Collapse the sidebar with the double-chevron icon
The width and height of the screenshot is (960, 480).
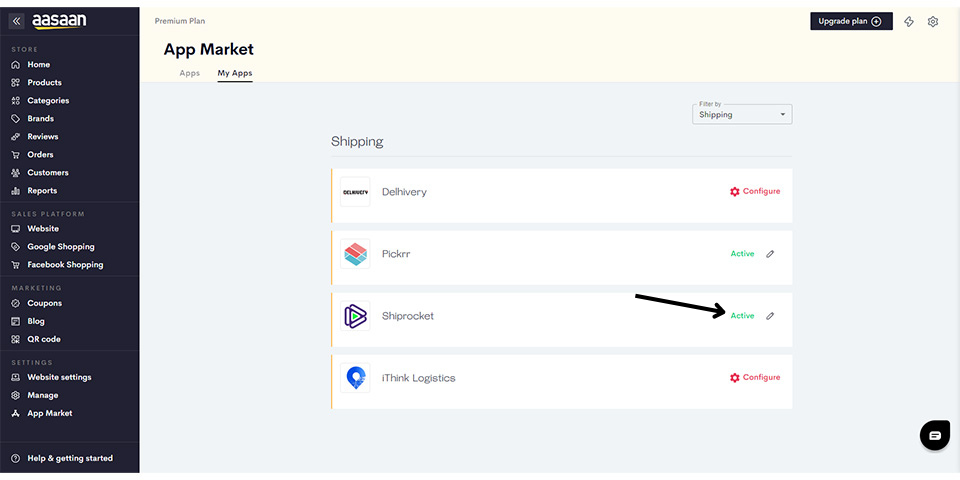[17, 21]
